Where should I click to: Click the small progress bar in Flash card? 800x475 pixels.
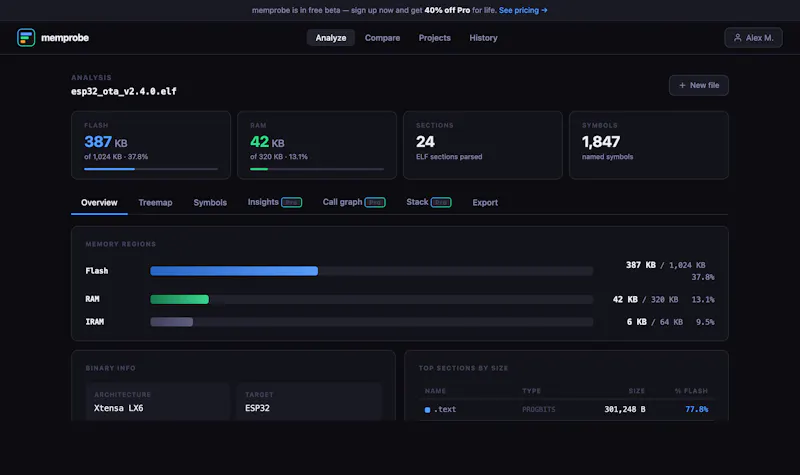click(x=151, y=169)
